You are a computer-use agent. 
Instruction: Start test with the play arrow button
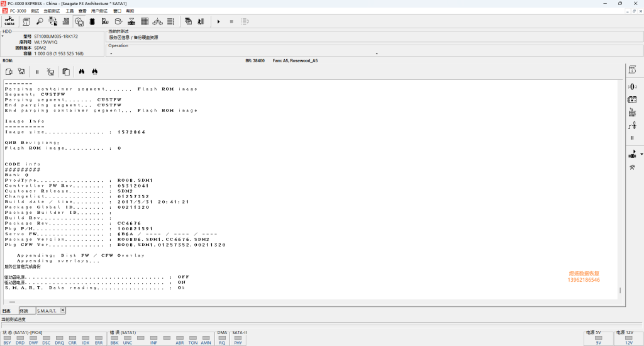click(218, 21)
